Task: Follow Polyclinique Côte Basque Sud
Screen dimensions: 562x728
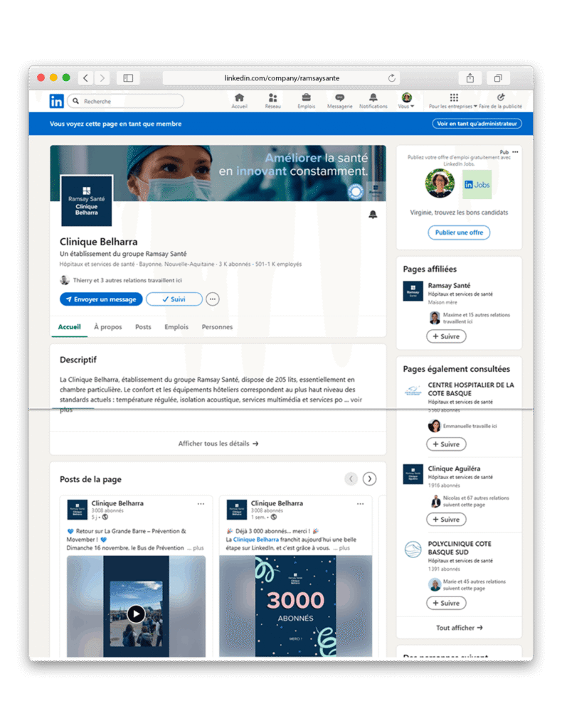Action: point(446,603)
